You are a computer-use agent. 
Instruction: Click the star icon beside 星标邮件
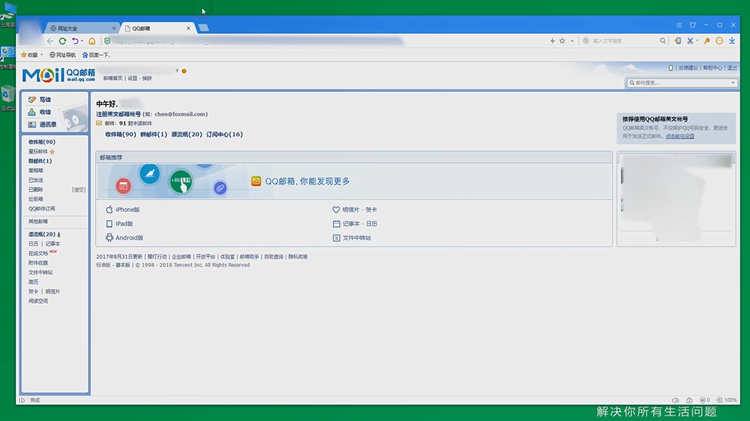(52, 152)
